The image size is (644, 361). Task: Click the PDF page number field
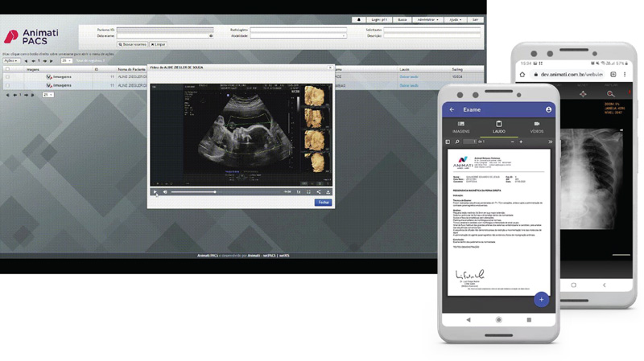[x=469, y=142]
